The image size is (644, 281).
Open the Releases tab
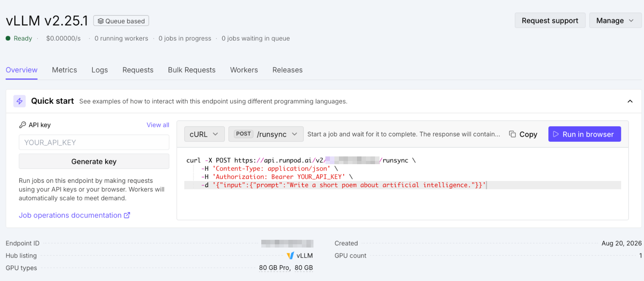pyautogui.click(x=287, y=70)
